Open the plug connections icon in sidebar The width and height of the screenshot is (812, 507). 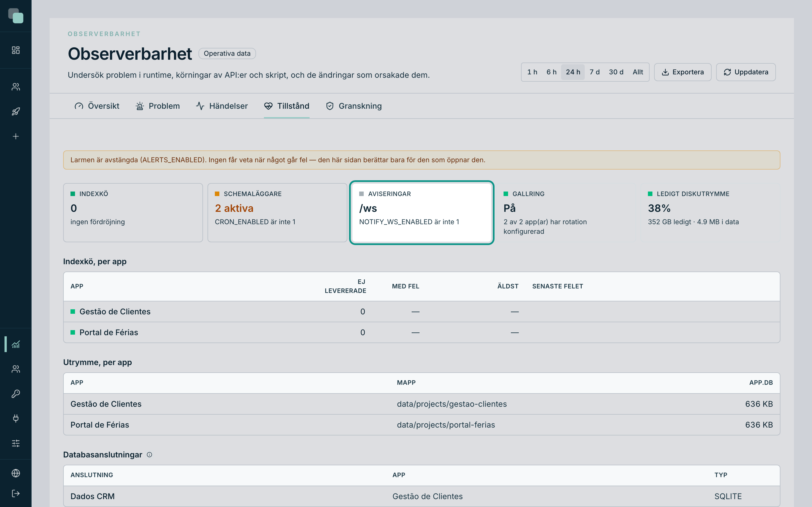tap(16, 419)
